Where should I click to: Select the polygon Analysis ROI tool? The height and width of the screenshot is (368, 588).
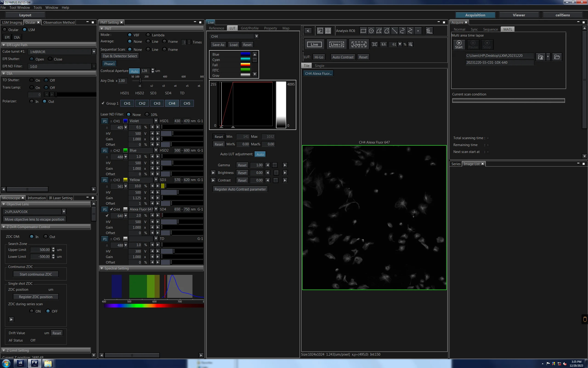(379, 31)
